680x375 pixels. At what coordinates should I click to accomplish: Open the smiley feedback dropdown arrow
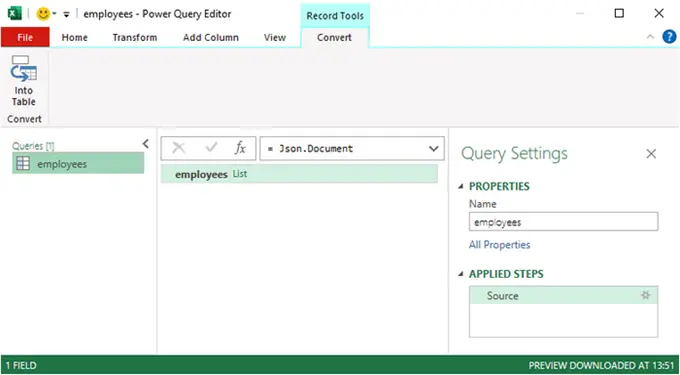click(x=55, y=14)
